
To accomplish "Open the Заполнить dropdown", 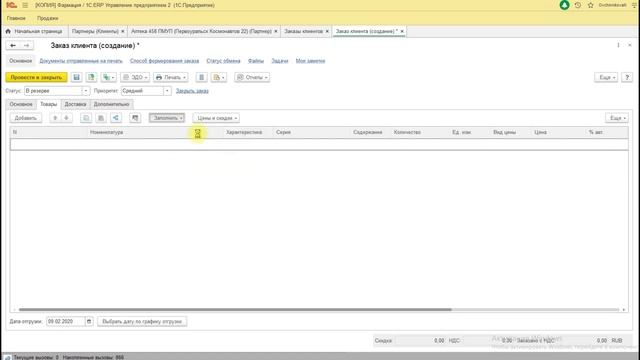I will coord(167,118).
